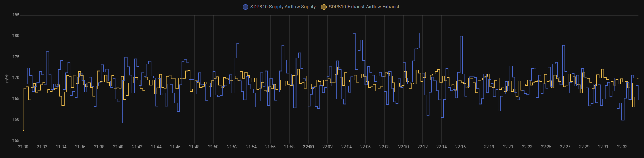Click the 22:27 time axis label
Viewport: 644px width, 158px height.
[565, 147]
